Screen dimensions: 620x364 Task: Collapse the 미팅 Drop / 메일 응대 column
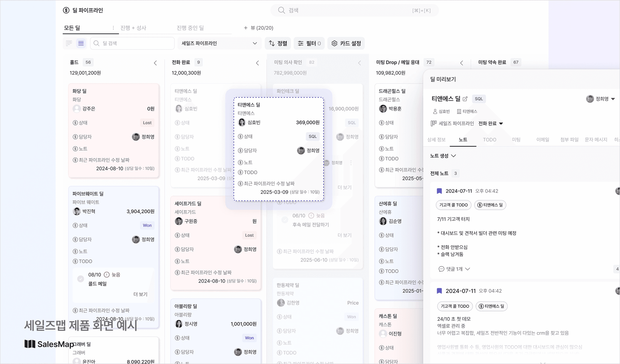461,63
